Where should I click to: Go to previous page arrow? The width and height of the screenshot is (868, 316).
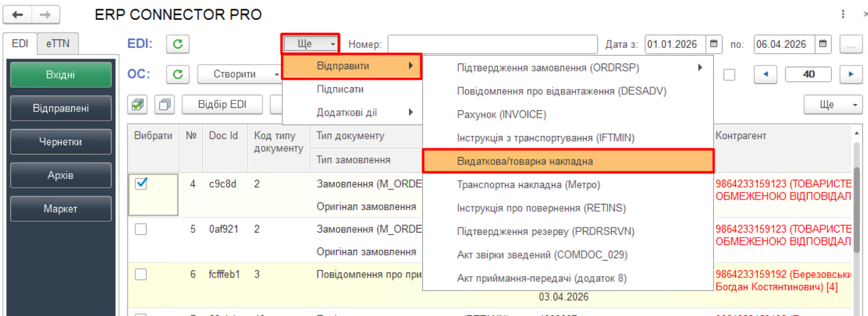point(766,74)
